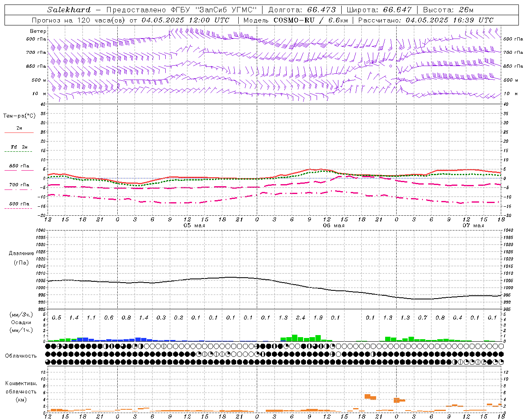Select the 'Широта: 66.647' header text

click(x=379, y=10)
